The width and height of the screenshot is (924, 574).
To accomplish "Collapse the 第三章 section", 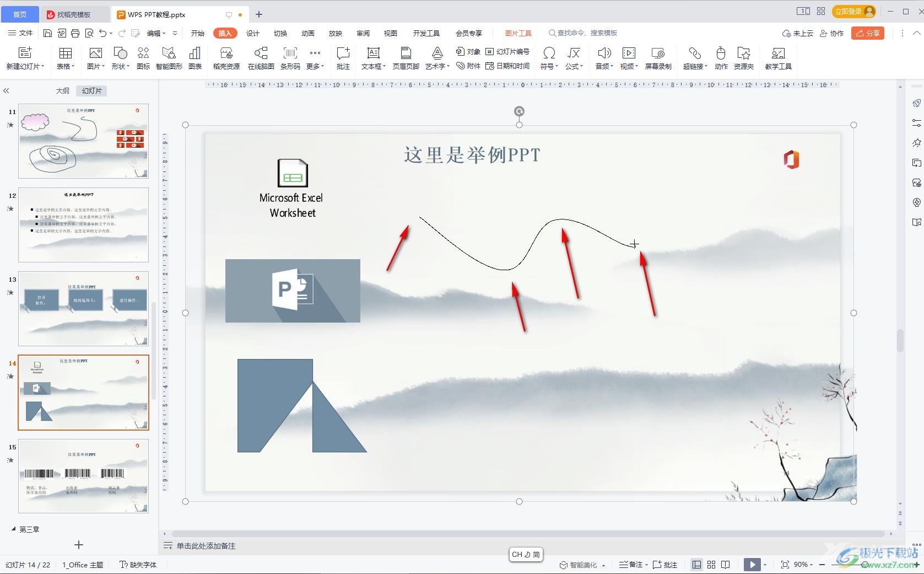I will pos(14,529).
